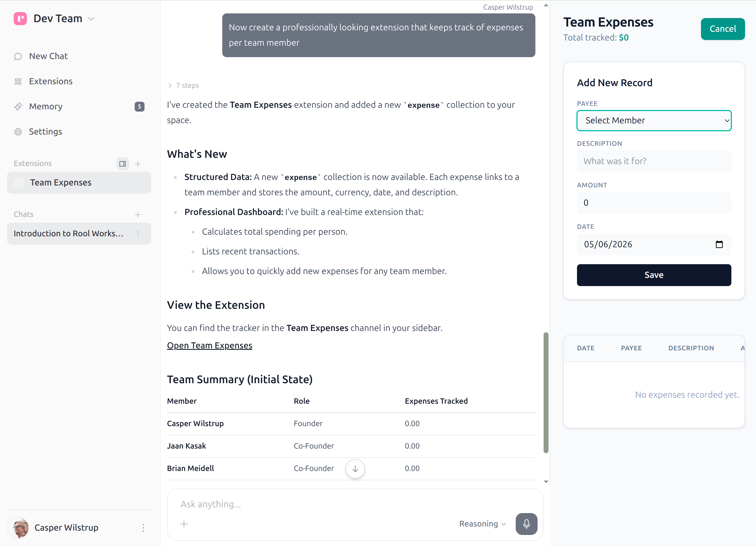Screen dimensions: 756x547
Task: Click the pink Dev Team logo icon
Action: tap(20, 19)
